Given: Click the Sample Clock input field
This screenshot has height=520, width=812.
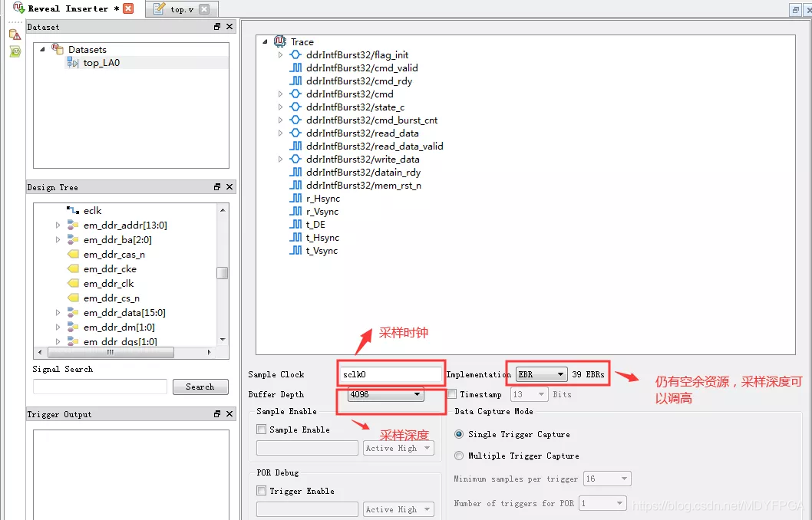Looking at the screenshot, I should (391, 374).
